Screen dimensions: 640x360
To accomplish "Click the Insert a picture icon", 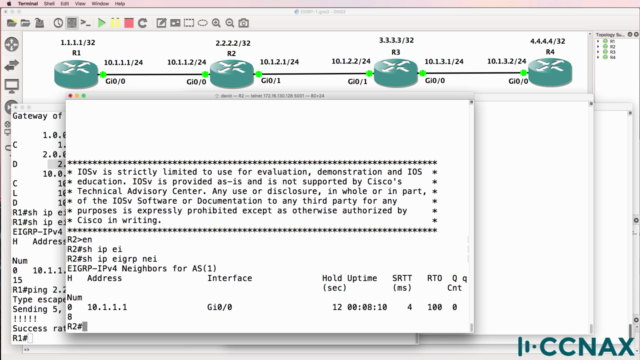I will (x=175, y=23).
